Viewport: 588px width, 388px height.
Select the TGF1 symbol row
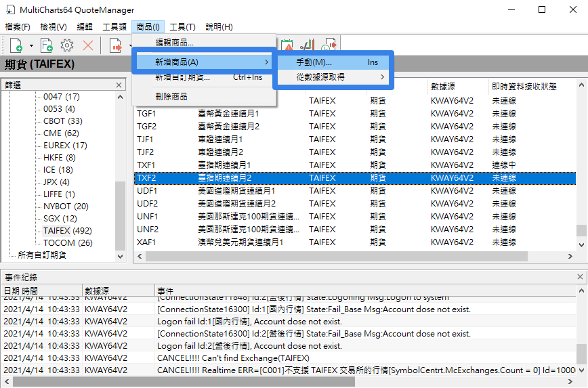click(x=355, y=114)
